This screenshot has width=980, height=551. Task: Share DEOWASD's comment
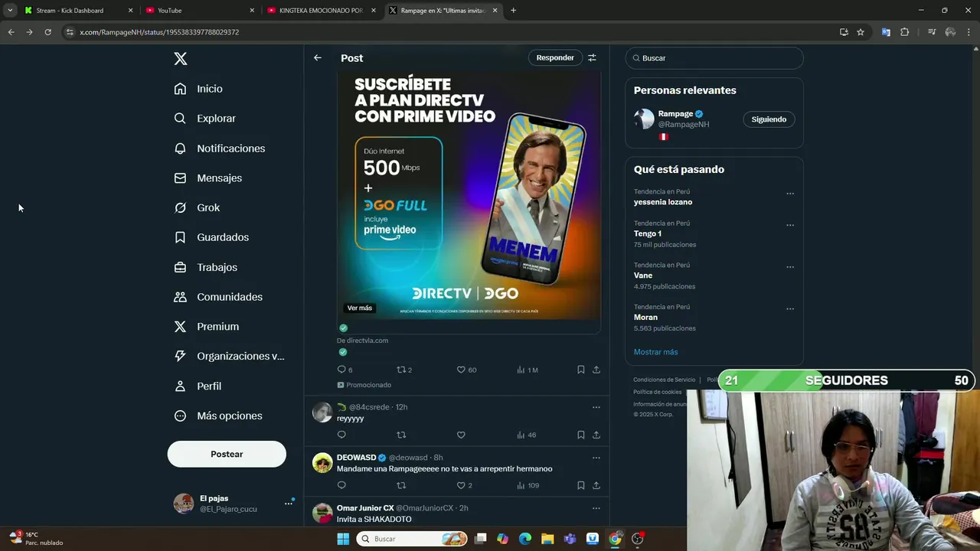[596, 485]
